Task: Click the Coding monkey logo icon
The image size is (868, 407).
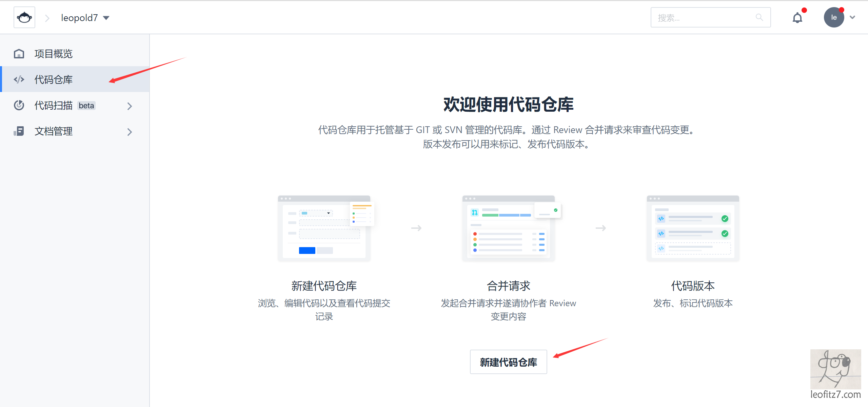Action: 24,18
